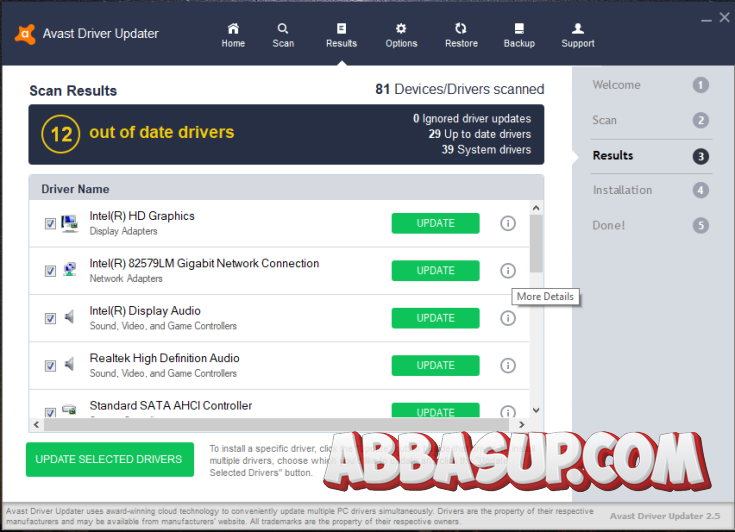The width and height of the screenshot is (735, 532).
Task: Click "81 Devices/Drivers scanned" text
Action: click(x=460, y=89)
